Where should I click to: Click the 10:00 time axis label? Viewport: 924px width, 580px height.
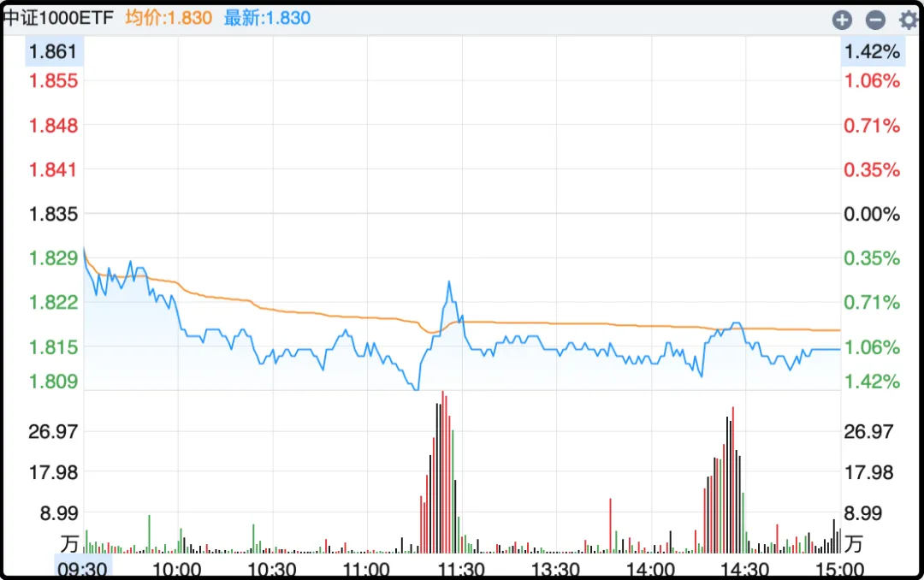[x=177, y=569]
